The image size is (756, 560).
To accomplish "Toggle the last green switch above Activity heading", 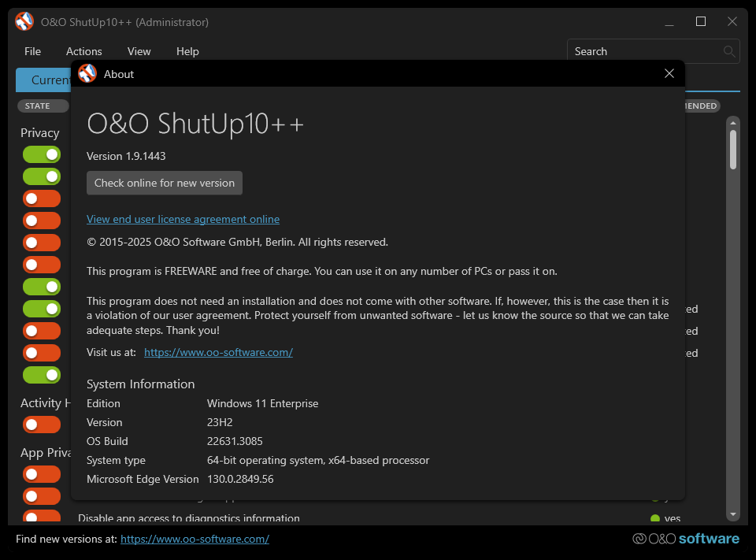I will [x=42, y=375].
